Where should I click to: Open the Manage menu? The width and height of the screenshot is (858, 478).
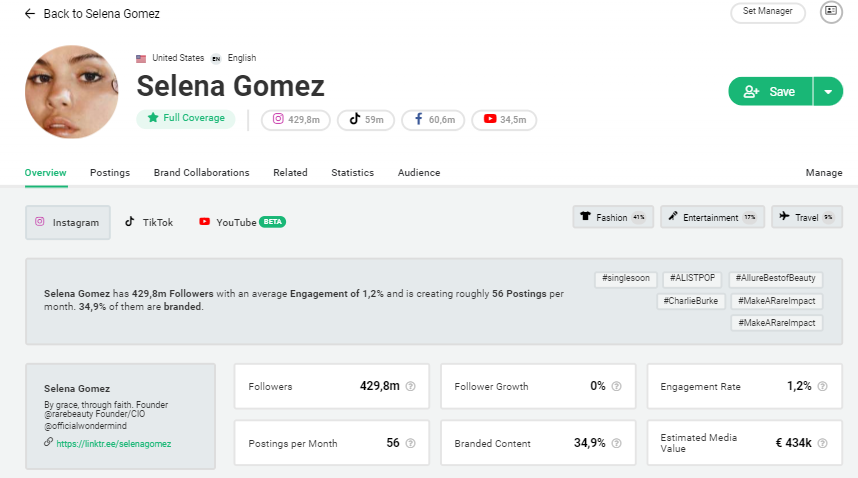coord(824,172)
